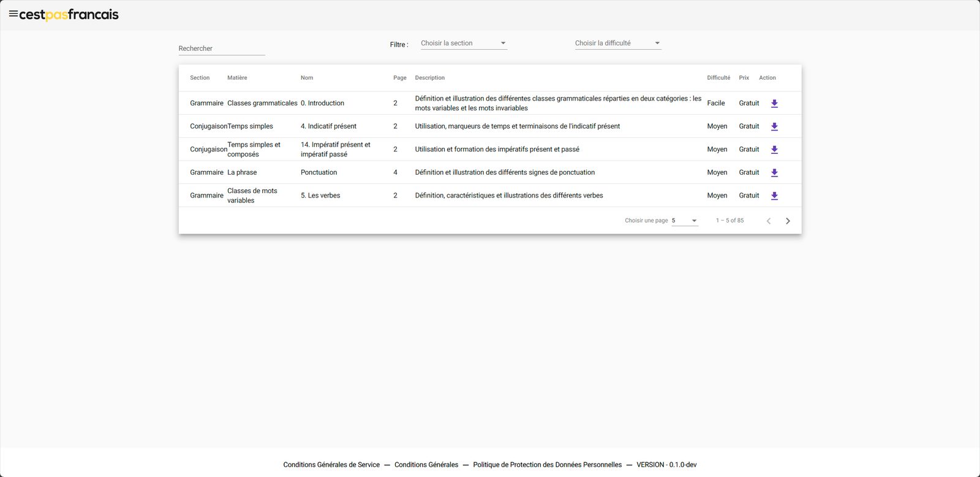This screenshot has height=477, width=980.
Task: Click the 'La phrase' matière cell
Action: [x=242, y=172]
